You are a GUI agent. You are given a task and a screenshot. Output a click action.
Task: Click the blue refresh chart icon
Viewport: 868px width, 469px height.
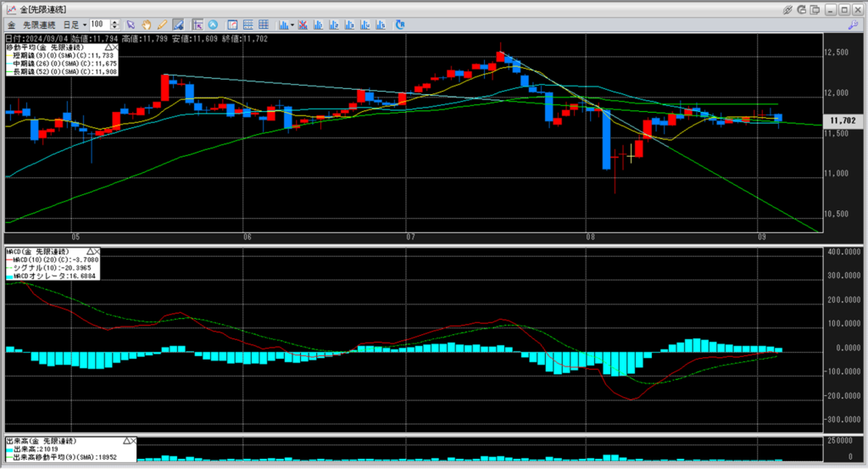(400, 25)
